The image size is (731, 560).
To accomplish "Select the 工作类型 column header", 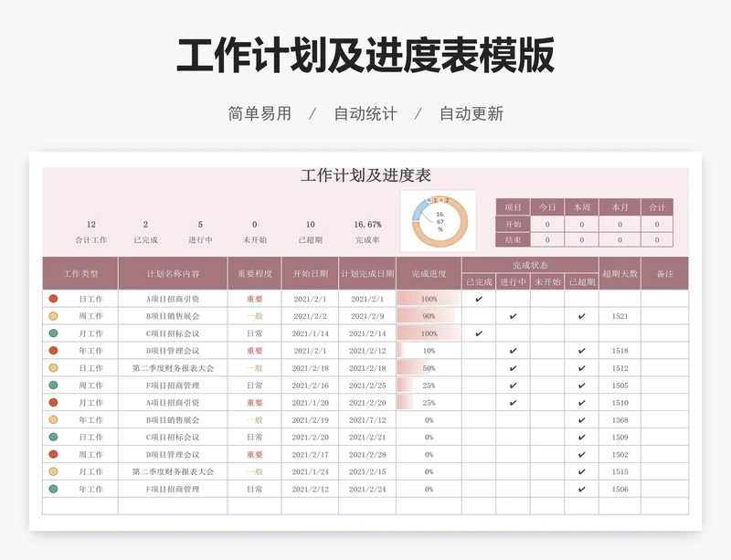I will click(x=80, y=273).
